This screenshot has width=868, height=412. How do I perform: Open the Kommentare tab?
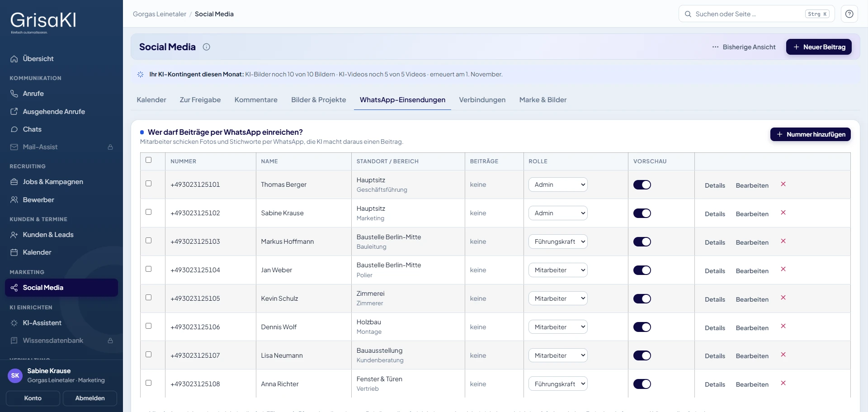256,100
